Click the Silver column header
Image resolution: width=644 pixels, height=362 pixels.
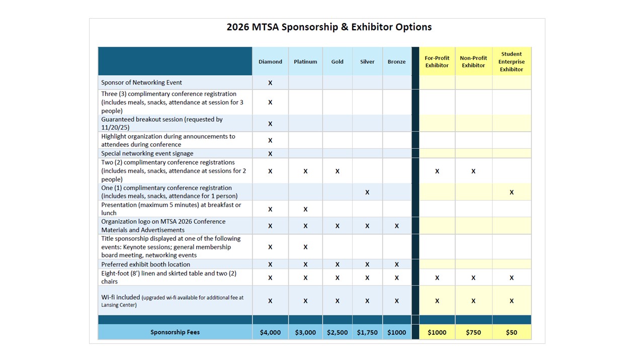point(367,62)
